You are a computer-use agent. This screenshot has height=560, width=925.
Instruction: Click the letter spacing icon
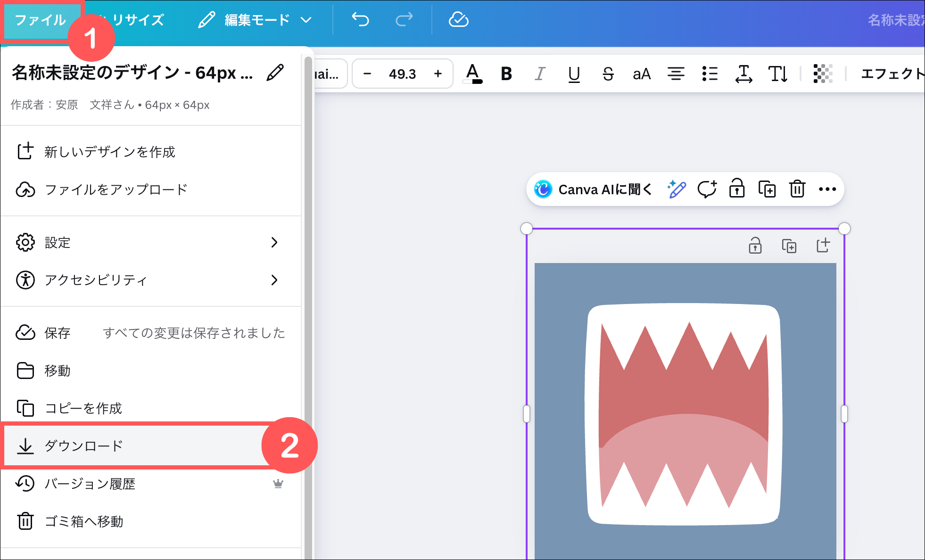coord(743,74)
